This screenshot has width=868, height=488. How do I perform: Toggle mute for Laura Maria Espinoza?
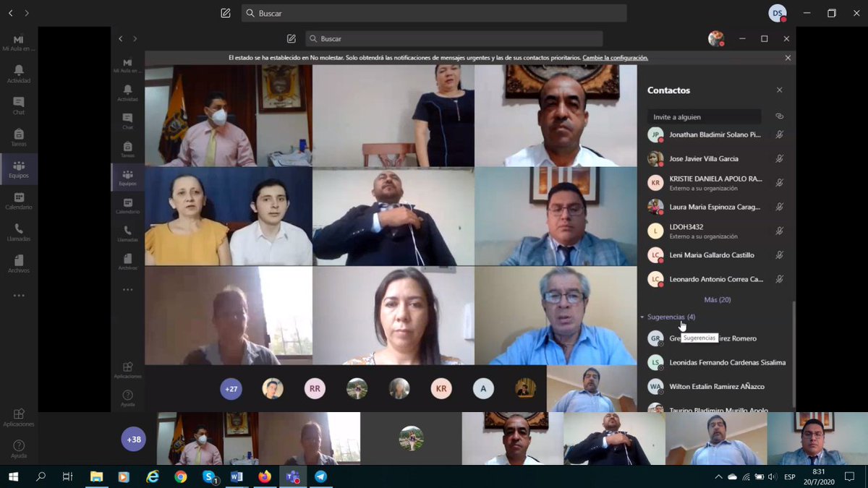(779, 207)
